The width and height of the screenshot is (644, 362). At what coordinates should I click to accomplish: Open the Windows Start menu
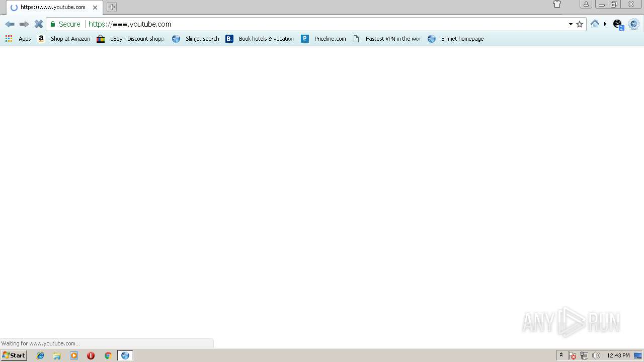[x=14, y=355]
